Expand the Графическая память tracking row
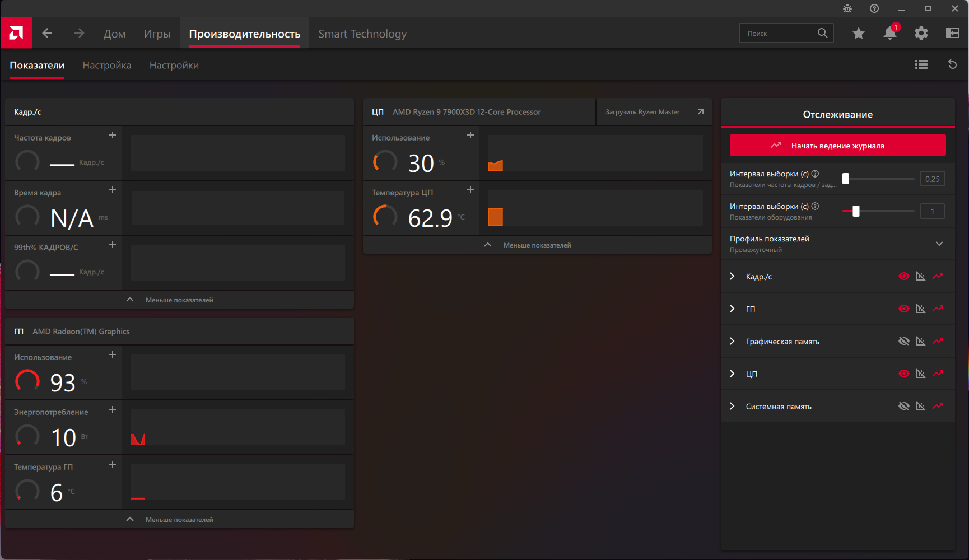The image size is (969, 560). point(732,341)
